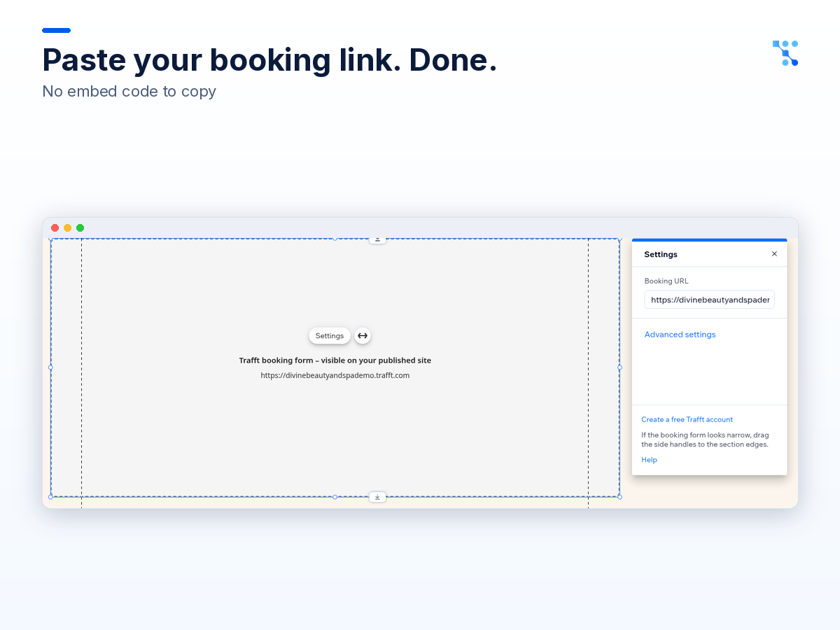Click the 'No embed code to copy' subtitle

(x=129, y=91)
